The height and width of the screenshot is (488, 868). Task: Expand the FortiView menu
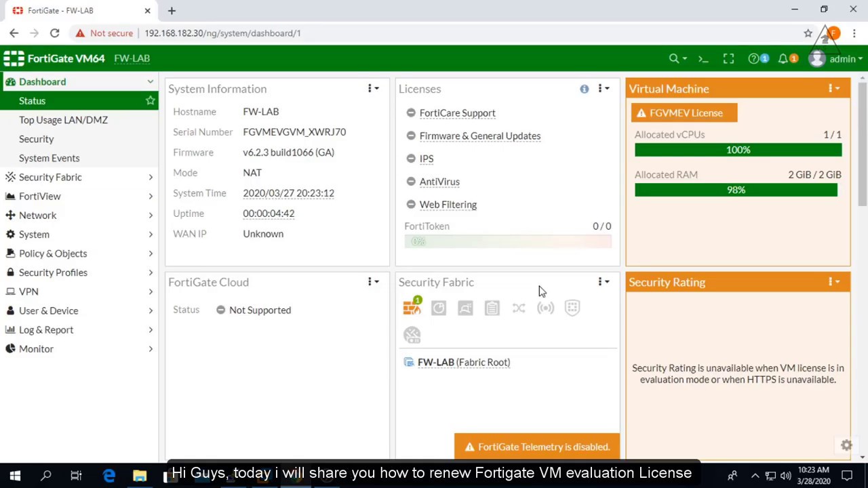79,196
